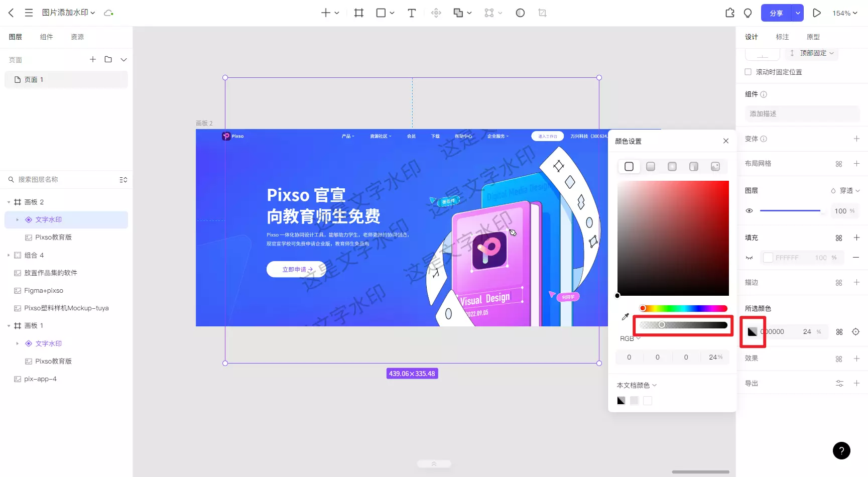Expand the 本文档颜色 dropdown
Screen dimensions: 868x477
637,385
